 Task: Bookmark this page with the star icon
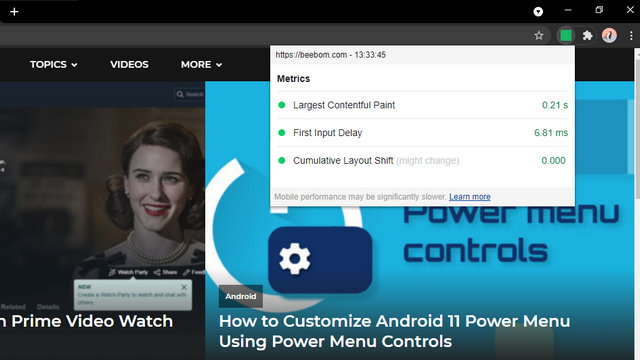pos(539,36)
